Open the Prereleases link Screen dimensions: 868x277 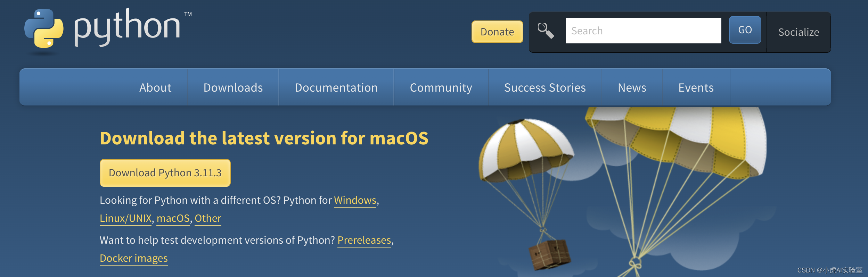[x=364, y=240]
